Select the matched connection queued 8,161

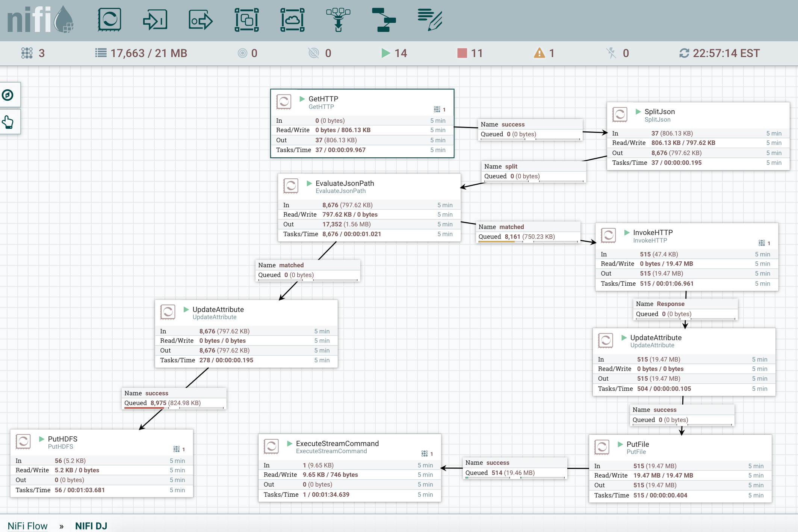528,232
